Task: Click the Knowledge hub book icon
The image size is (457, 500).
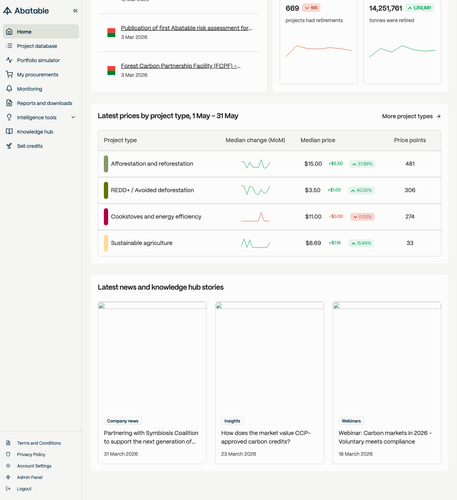Action: pyautogui.click(x=9, y=131)
